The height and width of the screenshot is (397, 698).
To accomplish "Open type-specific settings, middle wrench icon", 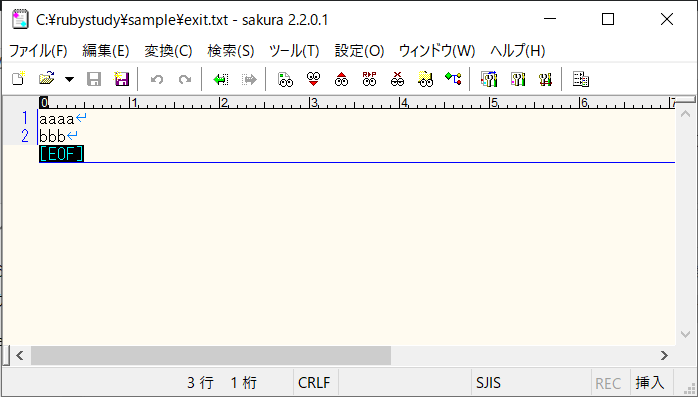I will 518,79.
